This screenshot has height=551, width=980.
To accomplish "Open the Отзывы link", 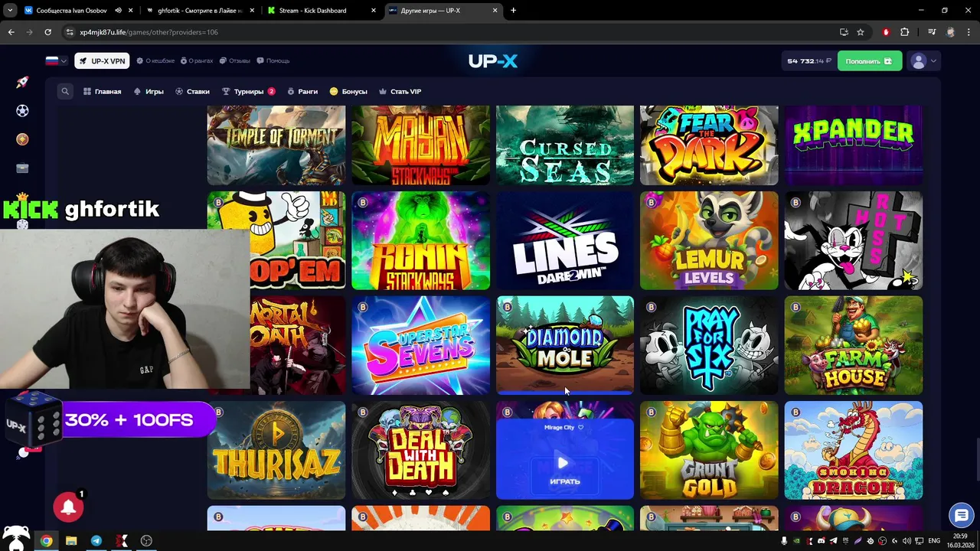I will (x=235, y=61).
